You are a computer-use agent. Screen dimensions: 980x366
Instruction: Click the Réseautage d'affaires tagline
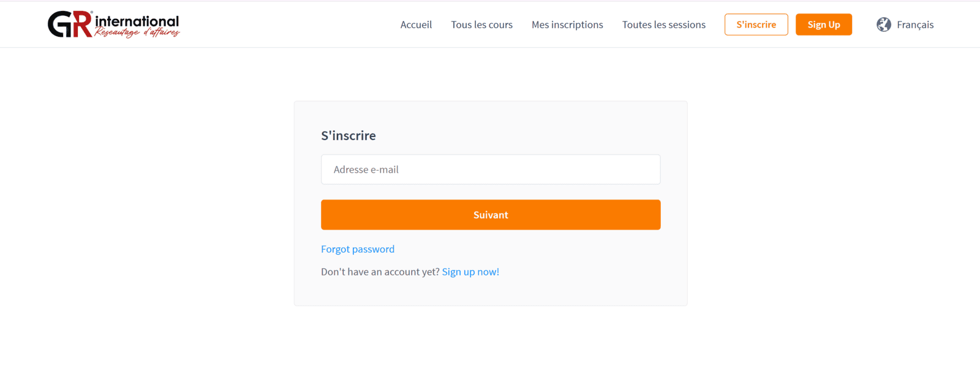(x=137, y=32)
